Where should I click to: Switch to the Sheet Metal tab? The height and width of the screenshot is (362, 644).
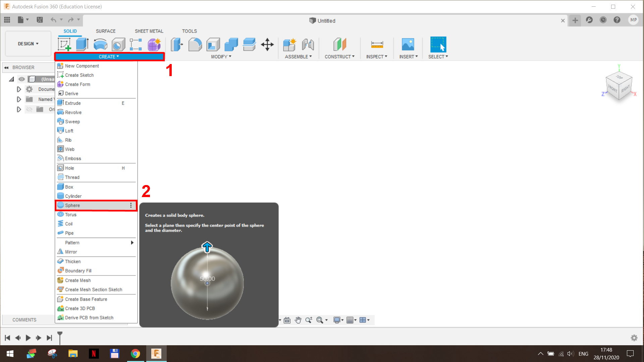point(149,31)
